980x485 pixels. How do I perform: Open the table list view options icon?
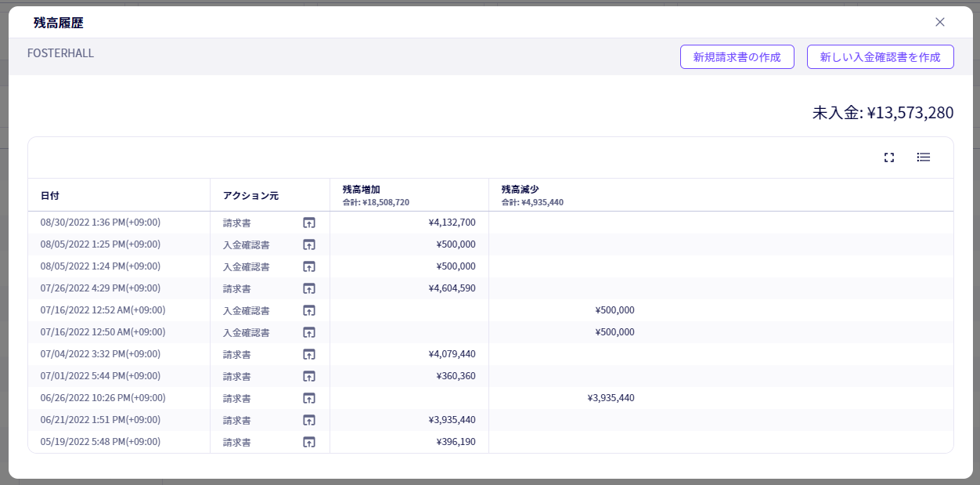point(924,157)
